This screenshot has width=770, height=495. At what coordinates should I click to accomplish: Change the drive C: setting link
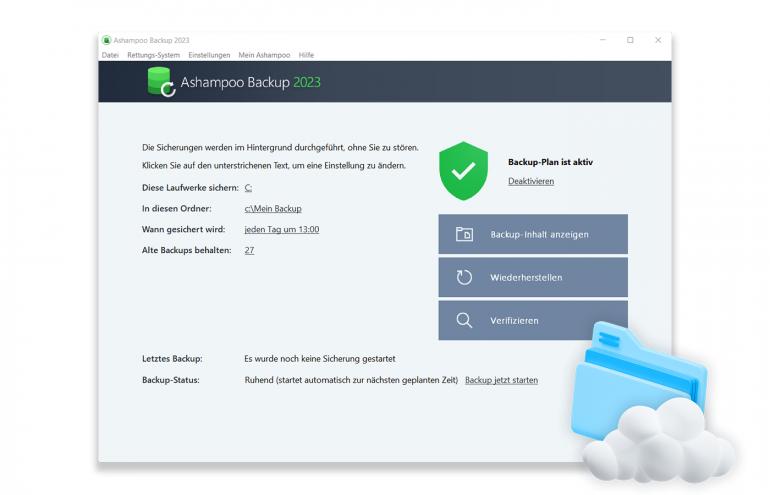248,188
